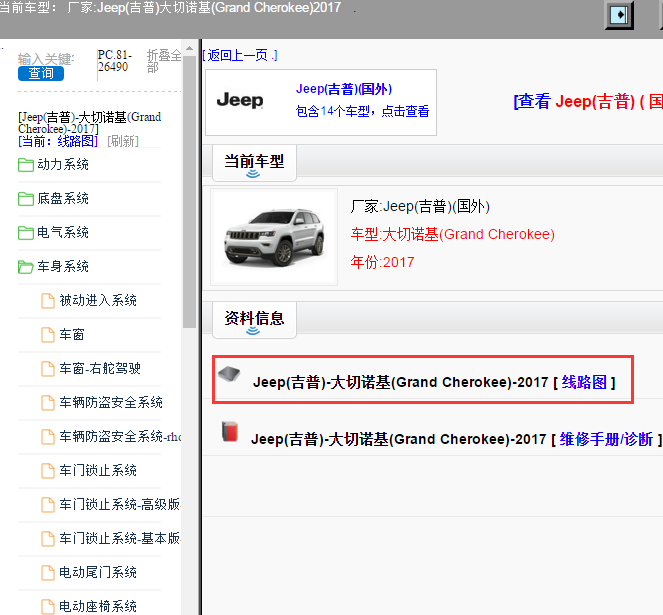Viewport: 663px width, 615px height.
Task: Click the 电气系统 folder icon
Action: click(x=26, y=233)
